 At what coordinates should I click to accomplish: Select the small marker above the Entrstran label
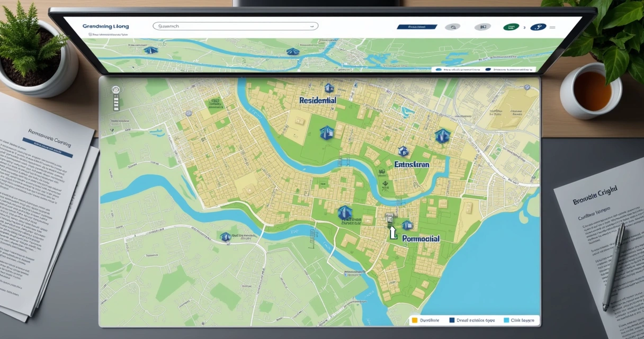(x=403, y=152)
